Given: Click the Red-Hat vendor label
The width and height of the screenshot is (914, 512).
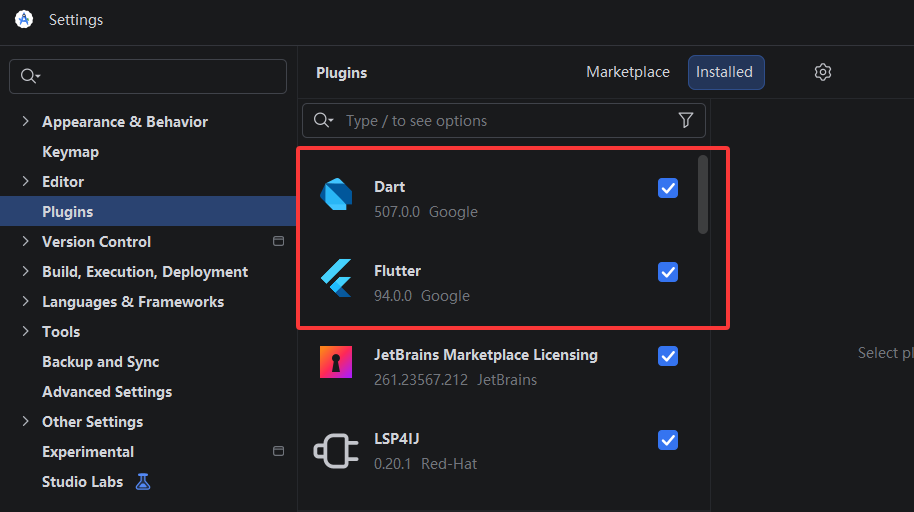Looking at the screenshot, I should coord(449,464).
